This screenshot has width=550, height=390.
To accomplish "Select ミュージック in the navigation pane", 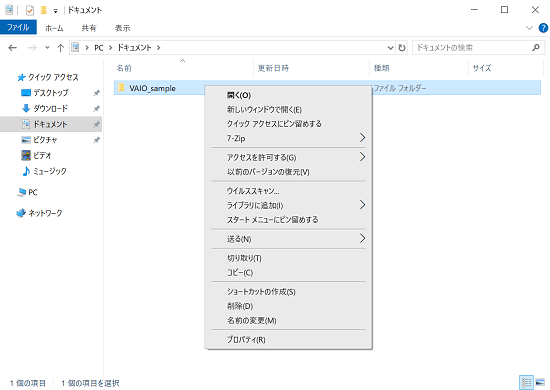I will pyautogui.click(x=44, y=171).
